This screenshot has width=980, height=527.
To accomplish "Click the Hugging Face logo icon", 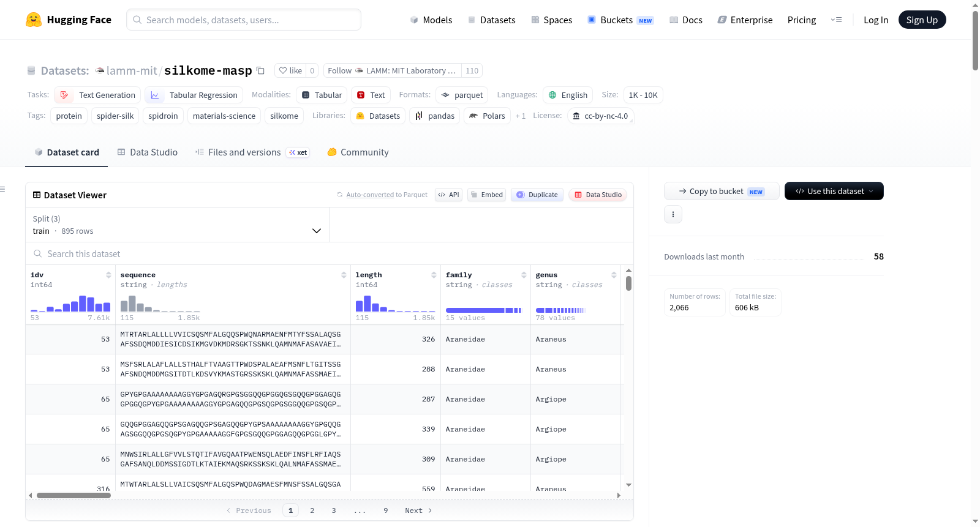I will (x=34, y=20).
